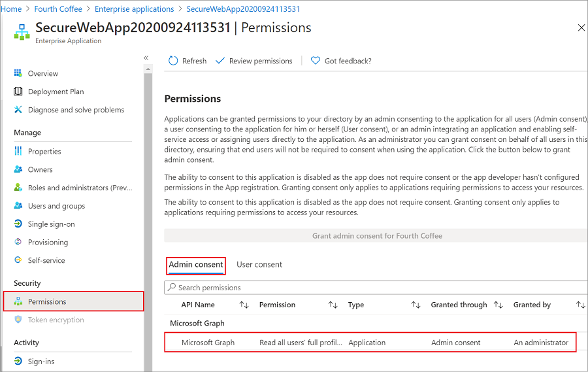Screen dimensions: 588x372
Task: Click Diagnose and solve problems wrench icon
Action: [18, 110]
